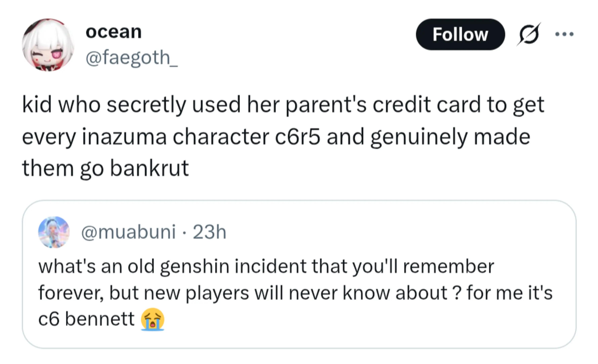Click the Follow button
This screenshot has width=598, height=364.
(x=460, y=34)
